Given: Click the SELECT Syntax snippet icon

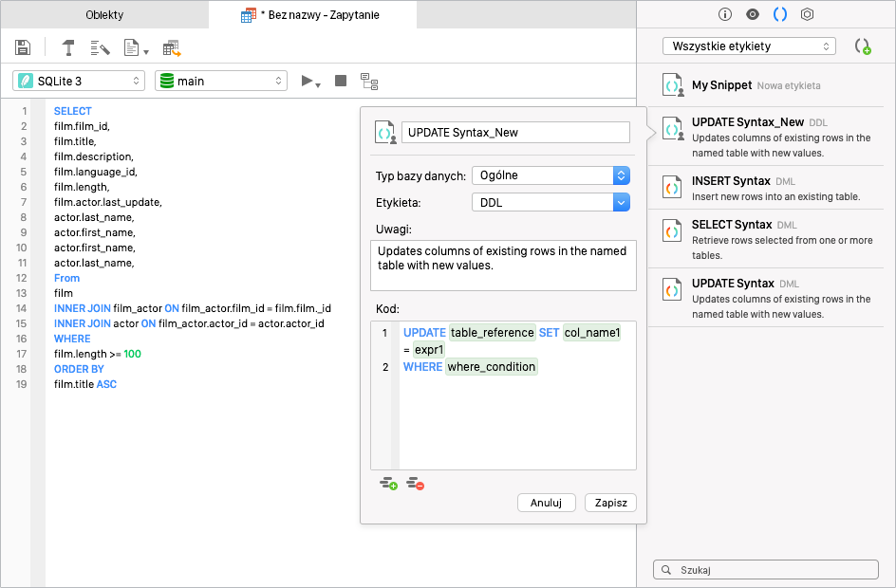Looking at the screenshot, I should pyautogui.click(x=672, y=230).
